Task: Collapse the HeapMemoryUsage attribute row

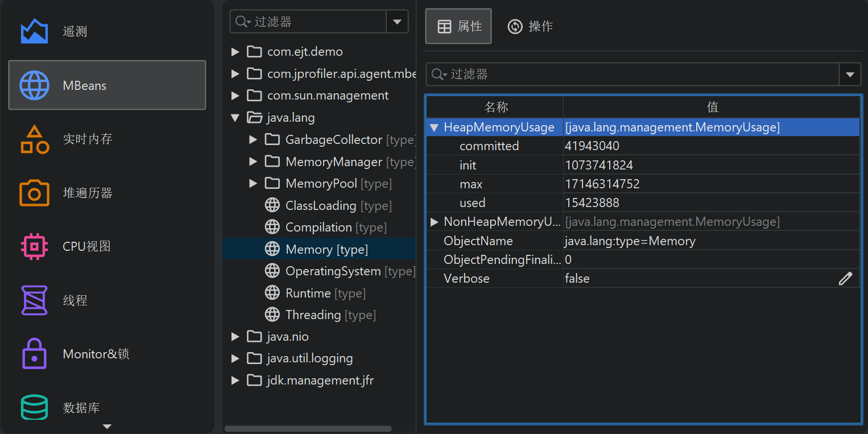Action: coord(434,127)
